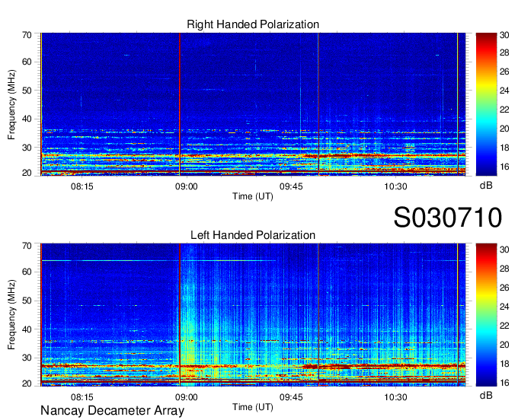Click the '70' frequency tick of top plot
Image resolution: width=518 pixels, height=420 pixels.
click(x=27, y=35)
